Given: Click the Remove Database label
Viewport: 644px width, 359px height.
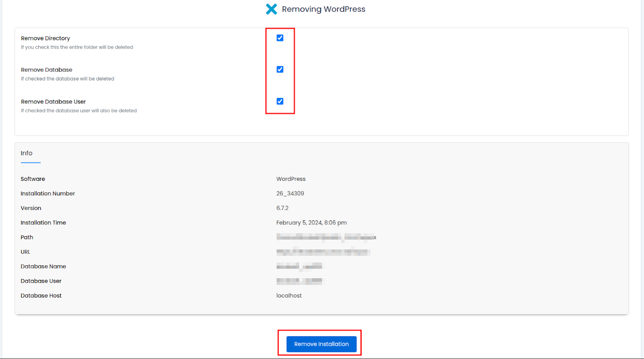Looking at the screenshot, I should [x=47, y=70].
